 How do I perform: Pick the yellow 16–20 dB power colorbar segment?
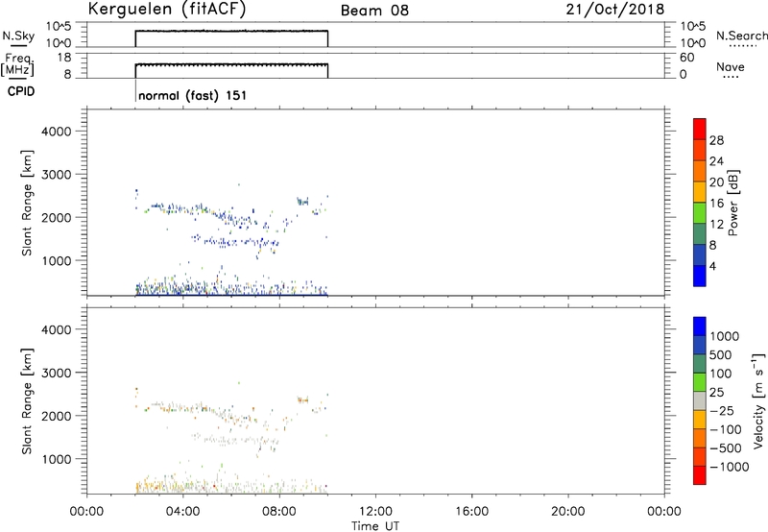(x=700, y=191)
